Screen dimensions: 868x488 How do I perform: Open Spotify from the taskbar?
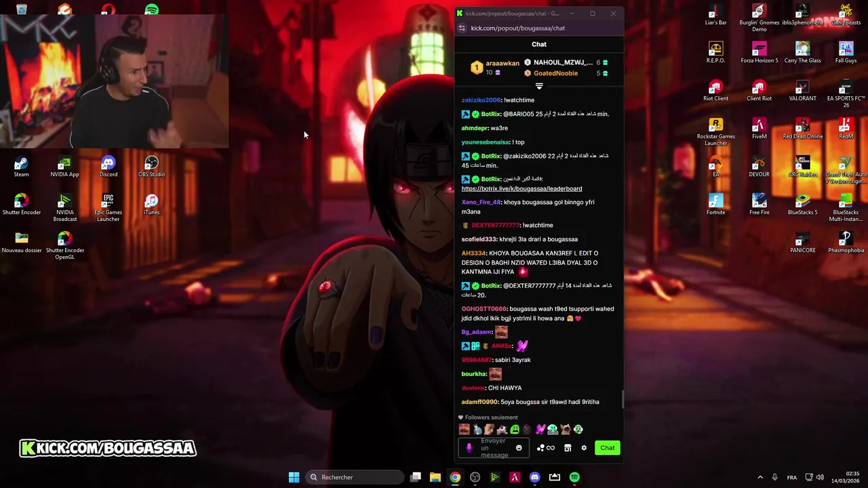coord(574,477)
